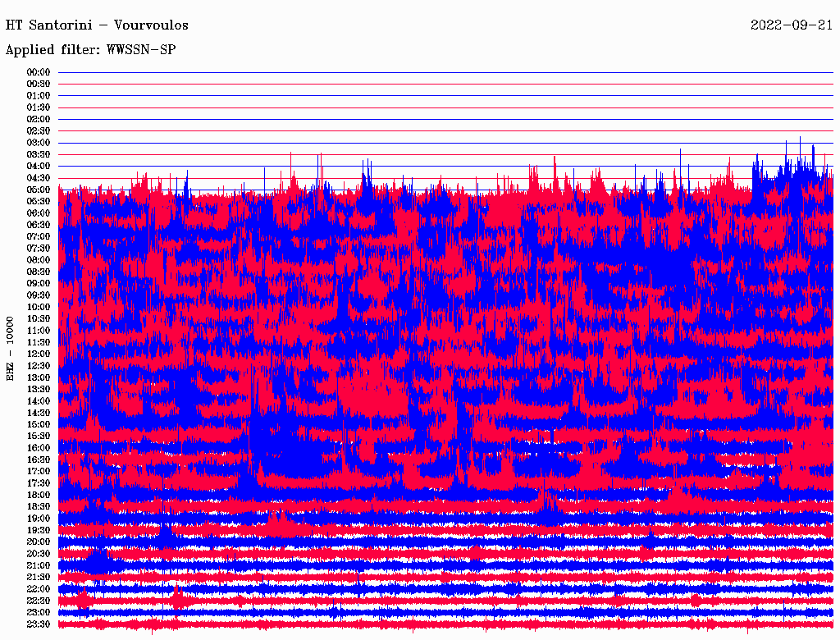Viewport: 840px width, 640px height.
Task: Select the 14:00 time label
Action: click(x=39, y=401)
